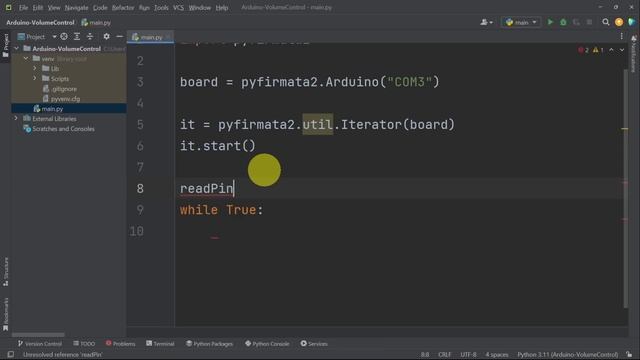
Task: Select main.py in project tree
Action: [x=48, y=109]
